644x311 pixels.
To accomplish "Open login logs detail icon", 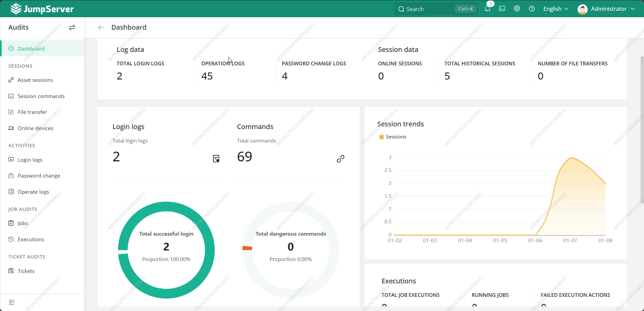I will (216, 159).
